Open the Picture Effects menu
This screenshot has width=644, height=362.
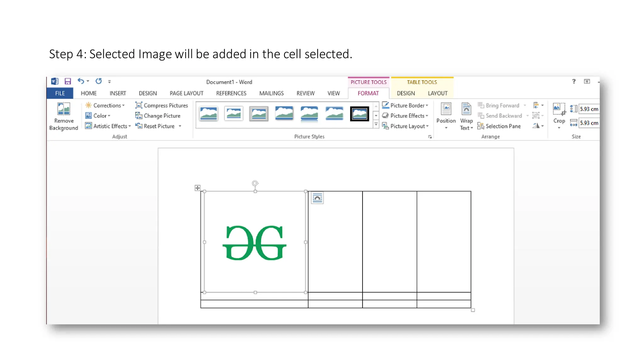point(405,116)
